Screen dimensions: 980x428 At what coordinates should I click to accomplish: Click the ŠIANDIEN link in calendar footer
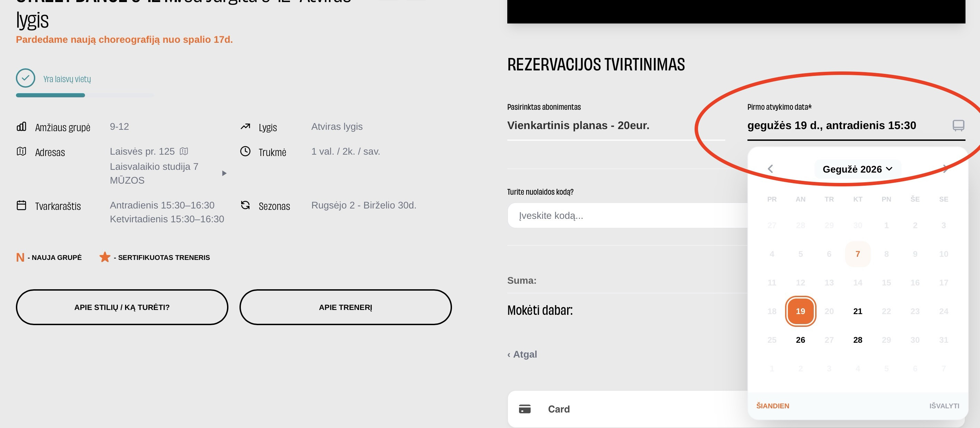pyautogui.click(x=773, y=406)
